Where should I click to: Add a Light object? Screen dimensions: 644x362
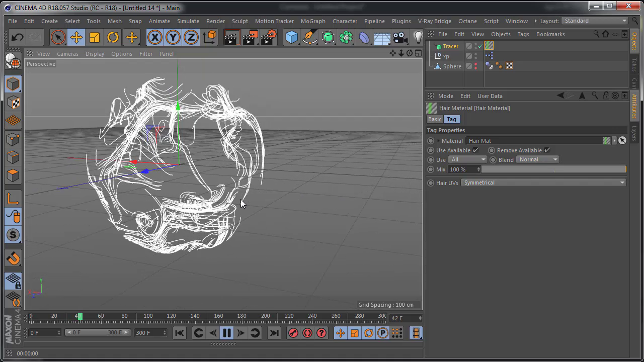[418, 37]
